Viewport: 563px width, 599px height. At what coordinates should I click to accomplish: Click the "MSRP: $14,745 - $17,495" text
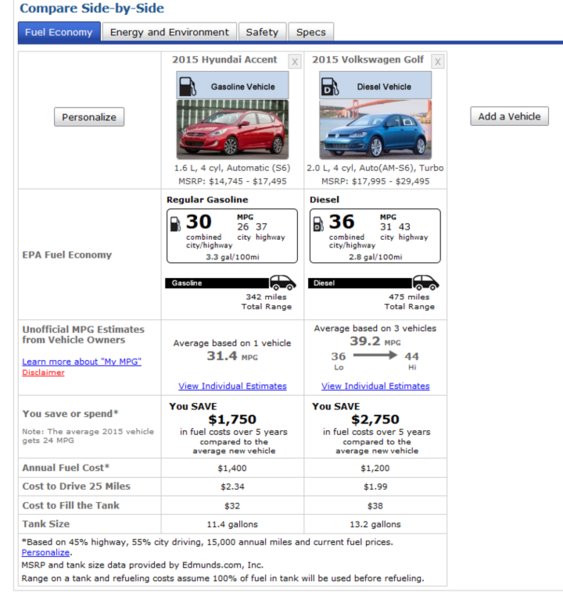click(232, 181)
